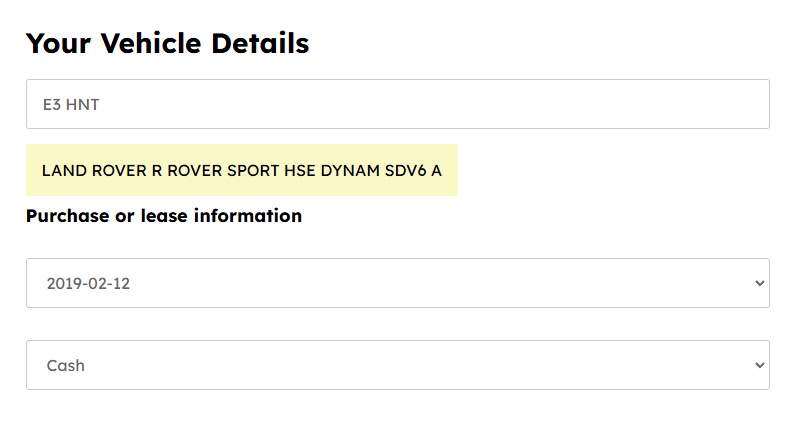This screenshot has height=434, width=794.
Task: Click the empty right side of registration field
Action: (600, 104)
